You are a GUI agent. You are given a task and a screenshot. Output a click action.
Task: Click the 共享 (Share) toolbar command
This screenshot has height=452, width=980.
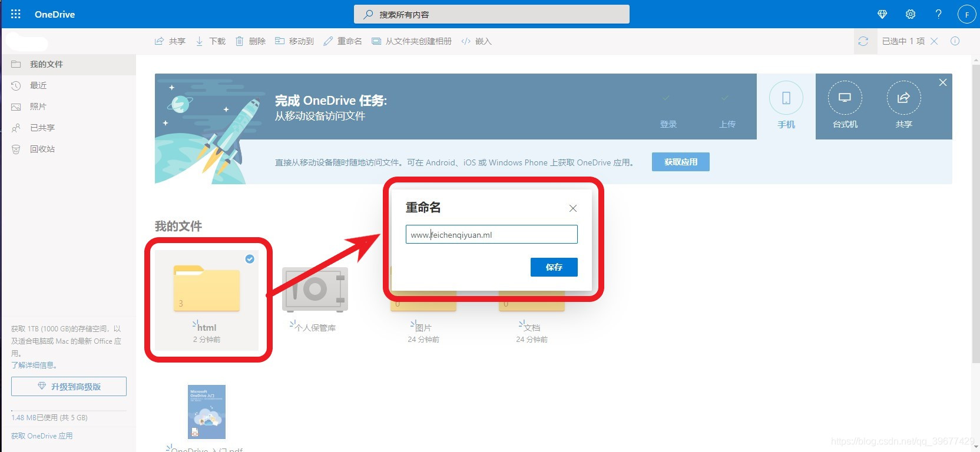tap(170, 41)
